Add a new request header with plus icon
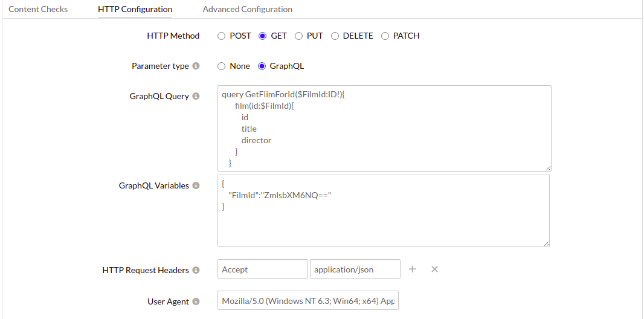The image size is (644, 319). pos(413,269)
